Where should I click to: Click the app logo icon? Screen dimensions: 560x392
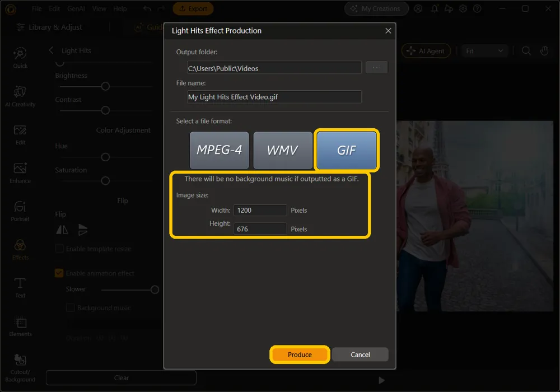pos(11,10)
